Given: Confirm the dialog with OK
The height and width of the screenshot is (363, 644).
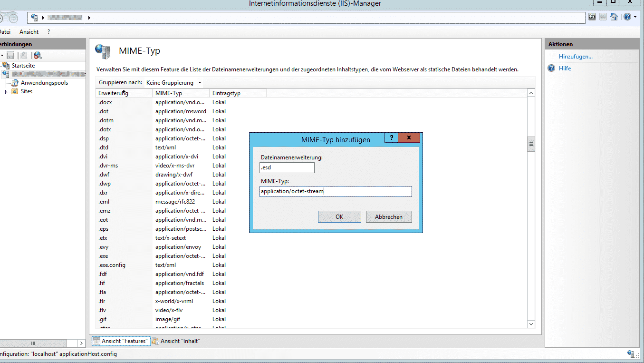Looking at the screenshot, I should pos(339,216).
